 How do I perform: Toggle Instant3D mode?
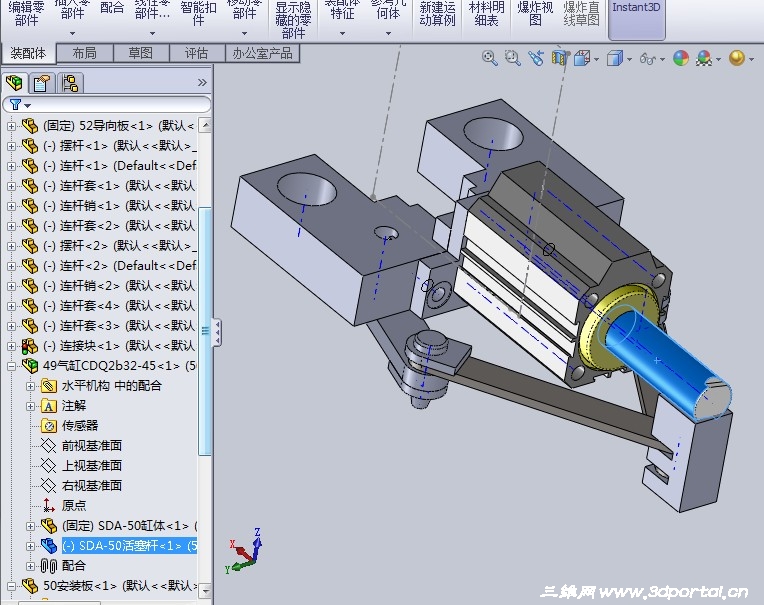636,19
